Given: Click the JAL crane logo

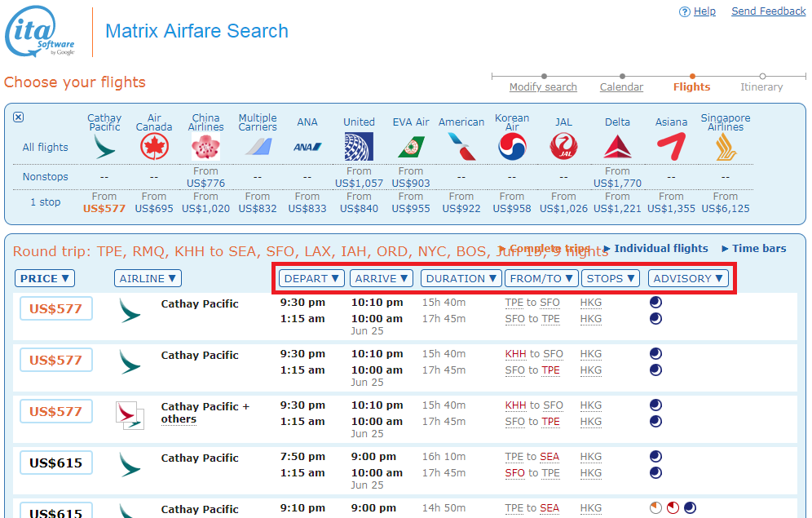Looking at the screenshot, I should coord(564,147).
